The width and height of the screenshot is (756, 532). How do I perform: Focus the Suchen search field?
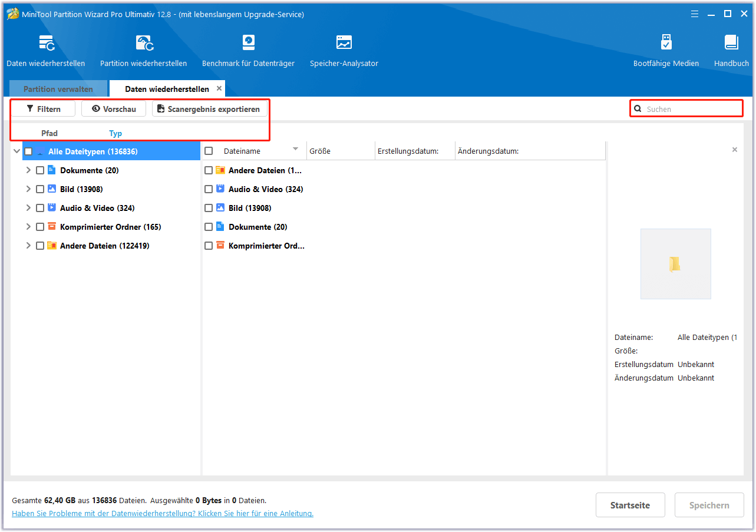[686, 109]
